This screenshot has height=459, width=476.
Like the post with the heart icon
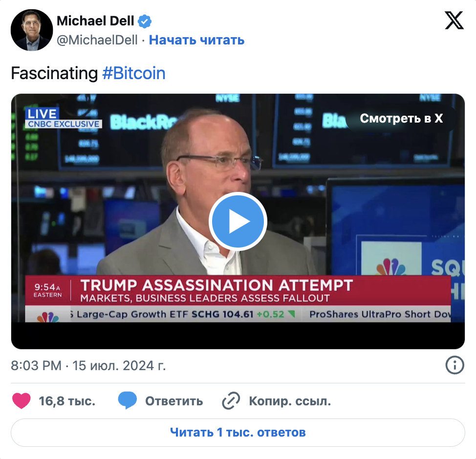(x=21, y=401)
